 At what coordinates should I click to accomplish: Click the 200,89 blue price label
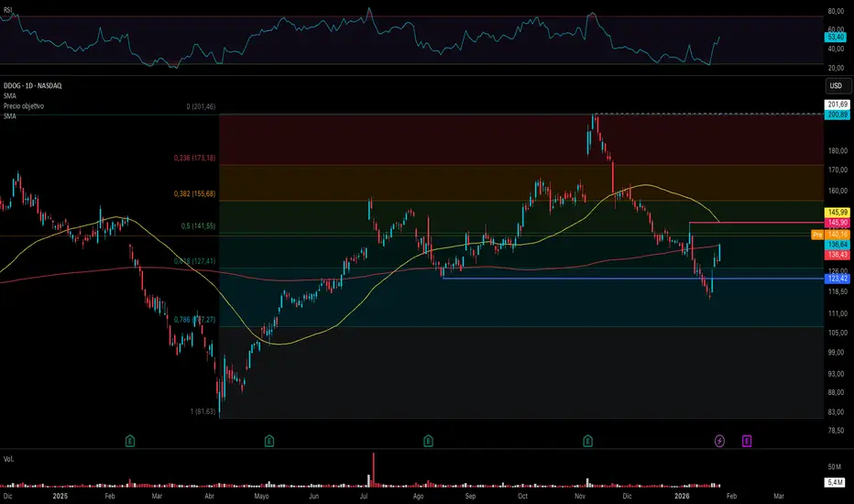(x=838, y=115)
